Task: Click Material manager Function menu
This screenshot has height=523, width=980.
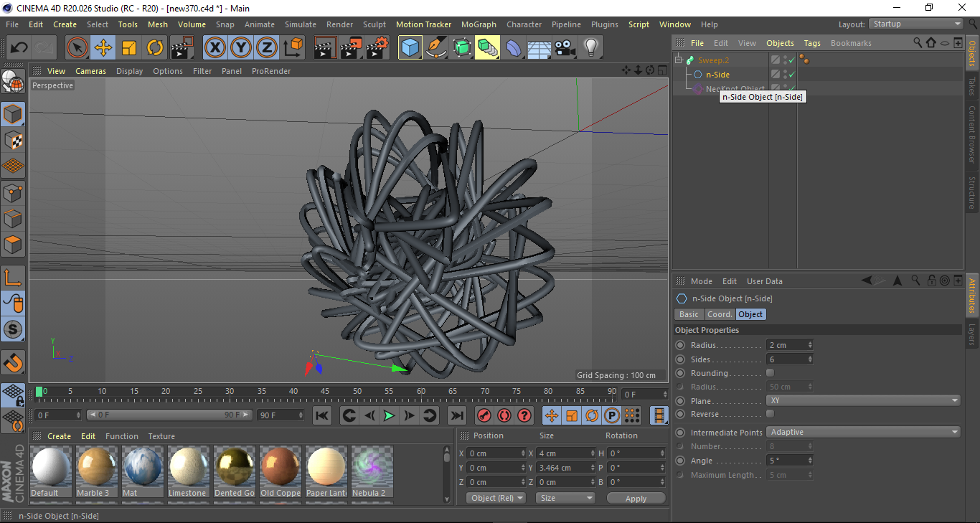Action: point(122,436)
